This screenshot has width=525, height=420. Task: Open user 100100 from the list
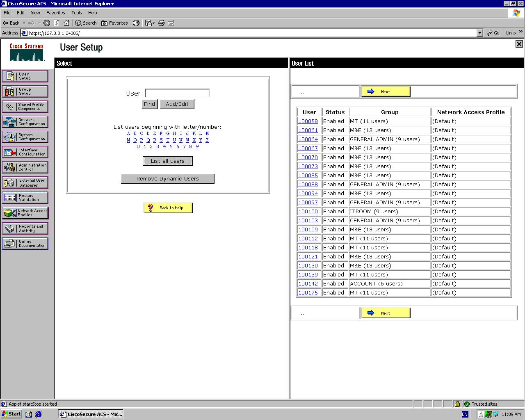click(308, 212)
